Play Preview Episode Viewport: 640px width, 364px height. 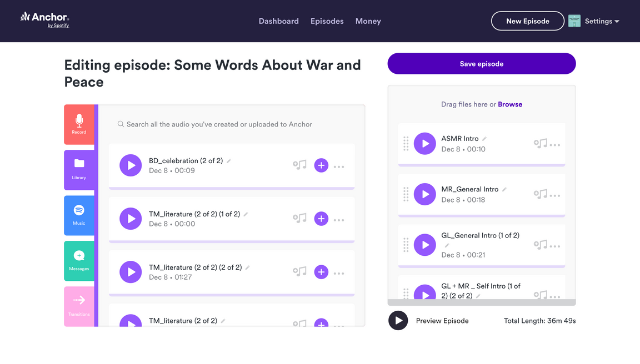point(398,321)
